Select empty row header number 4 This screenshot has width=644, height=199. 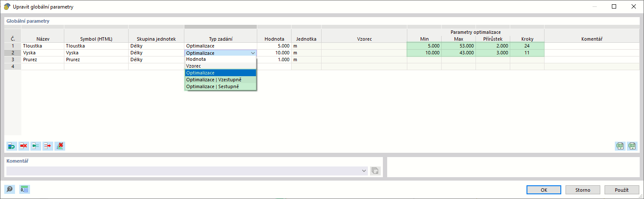pos(13,66)
